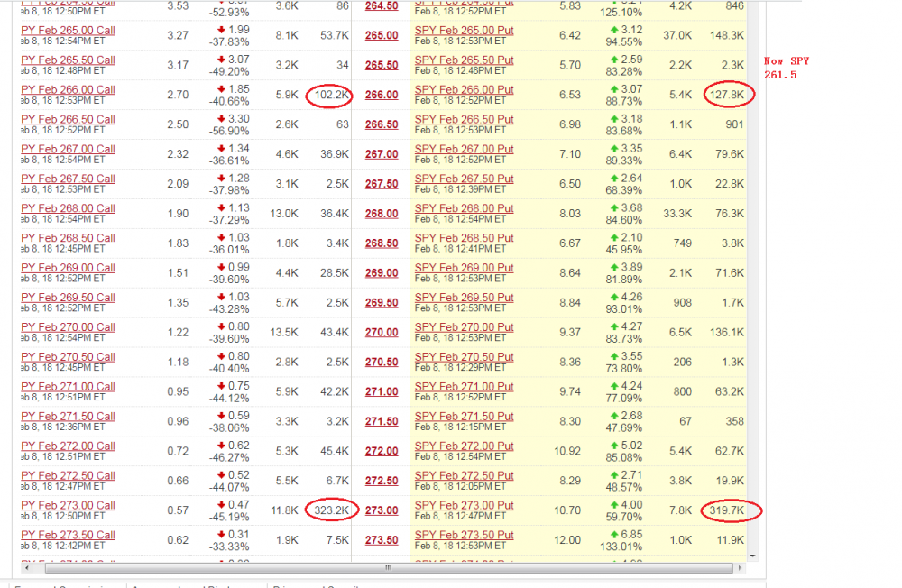The width and height of the screenshot is (902, 588).
Task: Open SPY Feb 268.50 Put link
Action: point(465,238)
